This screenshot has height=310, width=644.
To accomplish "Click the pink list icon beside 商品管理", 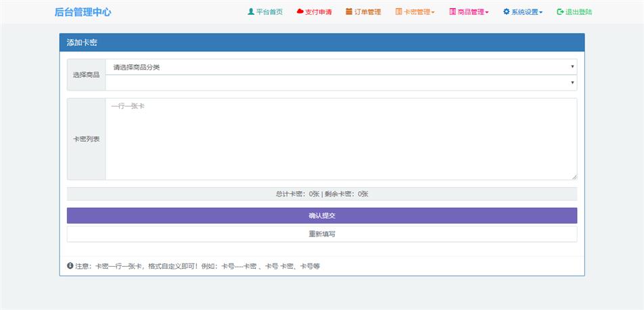I will point(453,11).
